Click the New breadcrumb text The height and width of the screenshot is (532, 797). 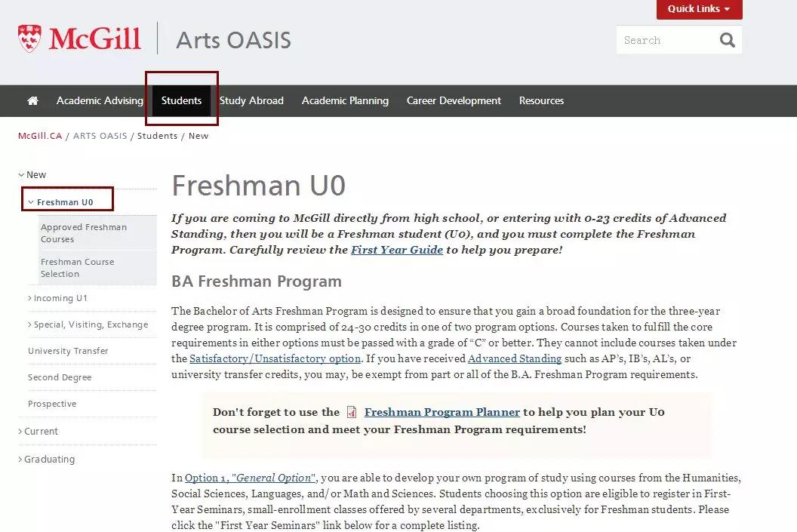[x=198, y=136]
